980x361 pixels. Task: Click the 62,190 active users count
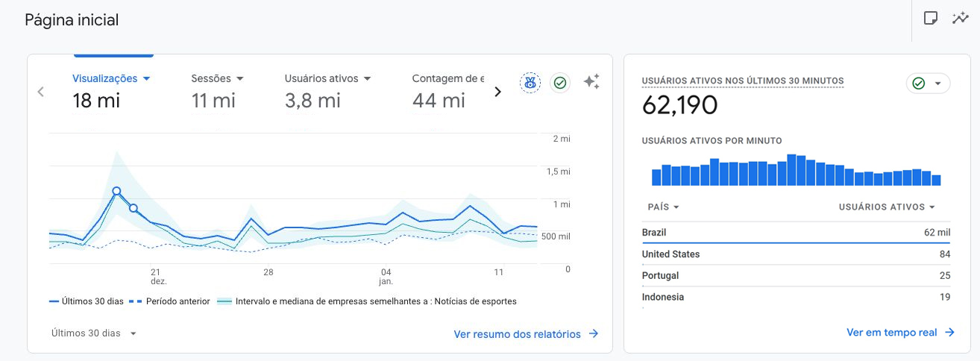679,106
